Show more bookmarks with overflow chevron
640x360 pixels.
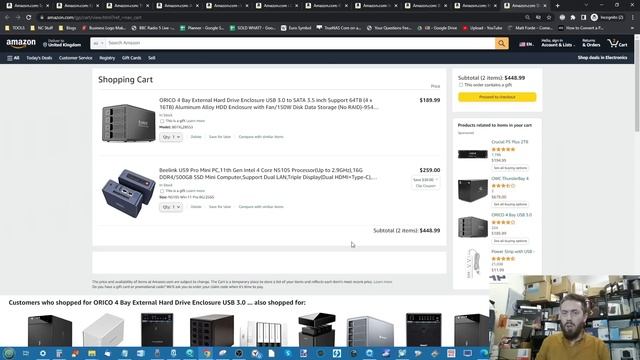click(632, 28)
